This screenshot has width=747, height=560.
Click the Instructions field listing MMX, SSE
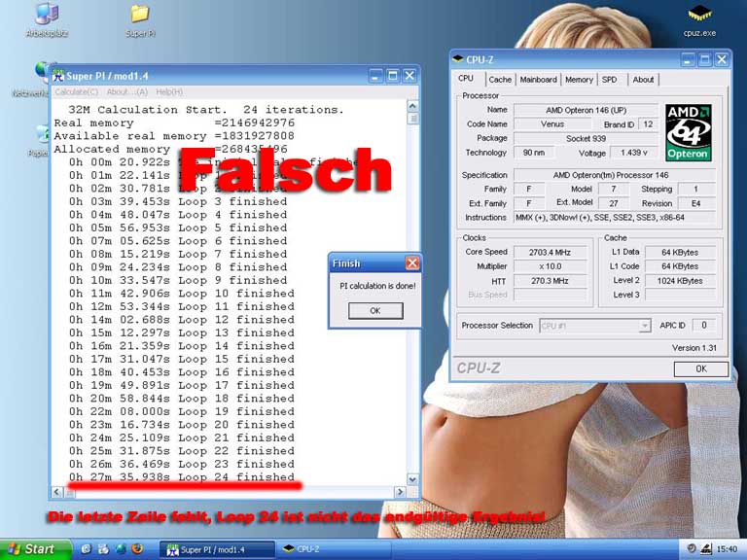615,218
